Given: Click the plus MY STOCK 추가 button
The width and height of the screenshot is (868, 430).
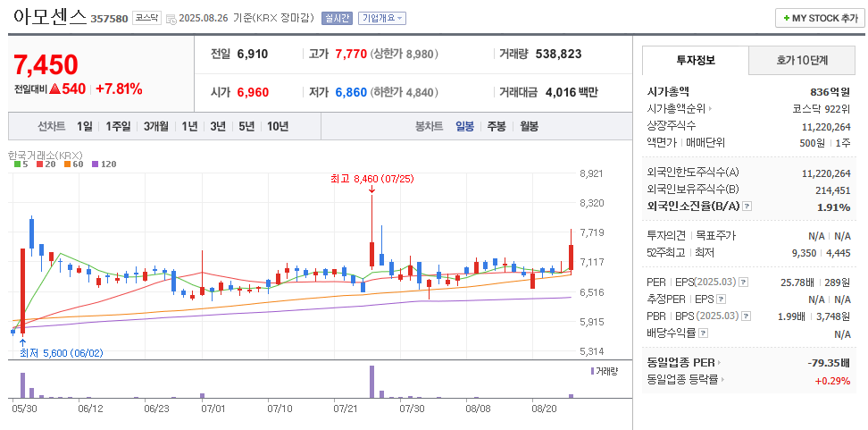Looking at the screenshot, I should pyautogui.click(x=820, y=18).
